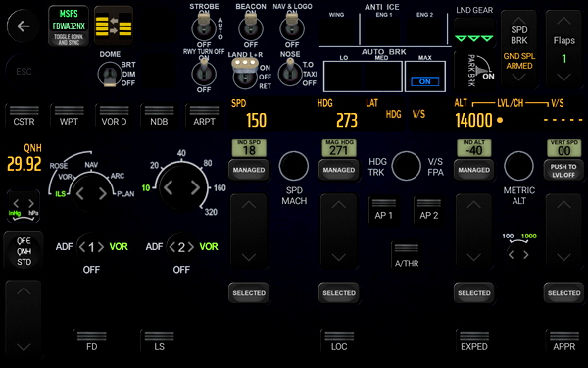Toggle the DOME light switch
This screenshot has width=588, height=368.
110,75
